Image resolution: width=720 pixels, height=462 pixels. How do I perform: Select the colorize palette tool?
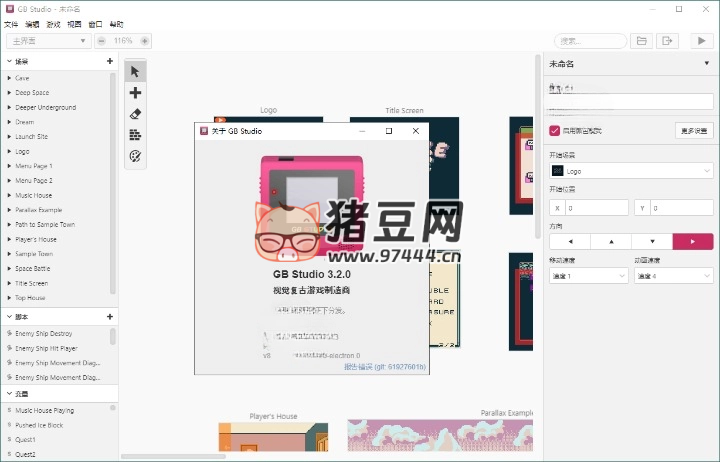pyautogui.click(x=135, y=156)
